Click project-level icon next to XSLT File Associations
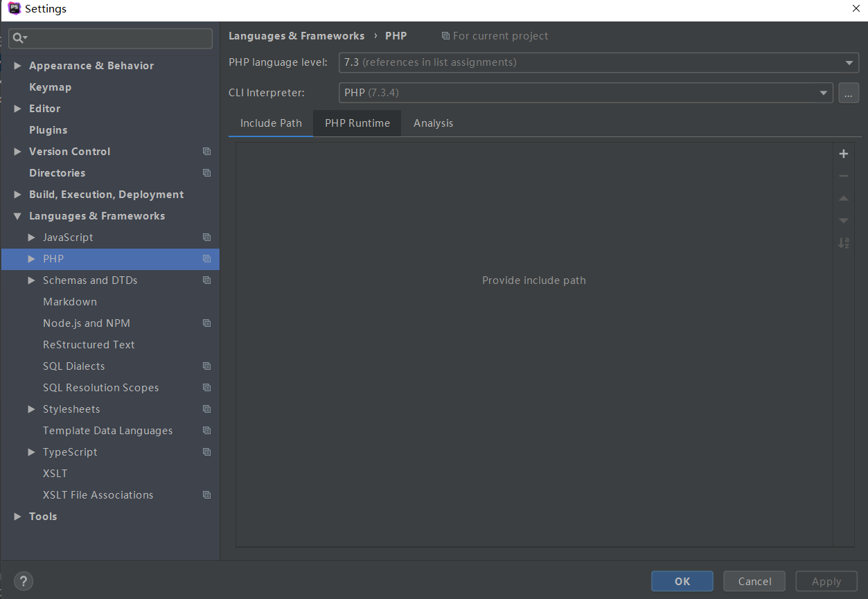Screen dimensions: 868x599 pos(206,495)
